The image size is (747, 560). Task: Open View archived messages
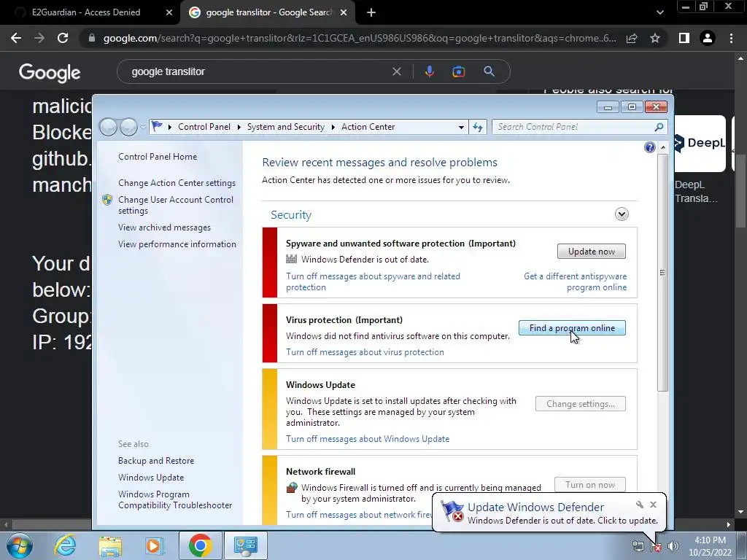tap(164, 227)
